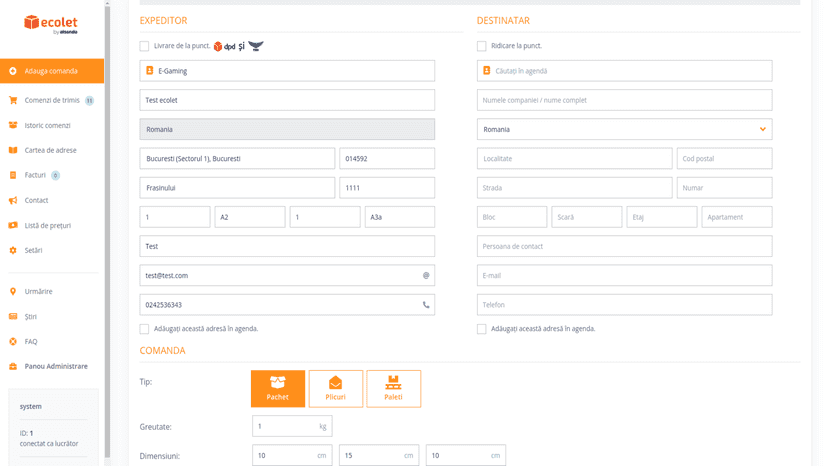Enable Livrare de la punct checkbox

pos(144,46)
